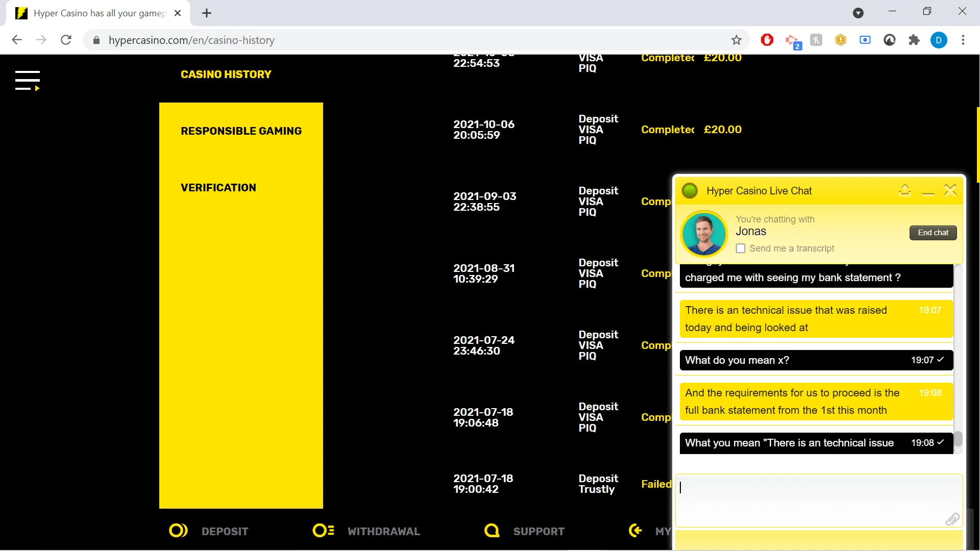The height and width of the screenshot is (551, 980).
Task: Click the Withdrawal icon in the footer
Action: tap(324, 531)
